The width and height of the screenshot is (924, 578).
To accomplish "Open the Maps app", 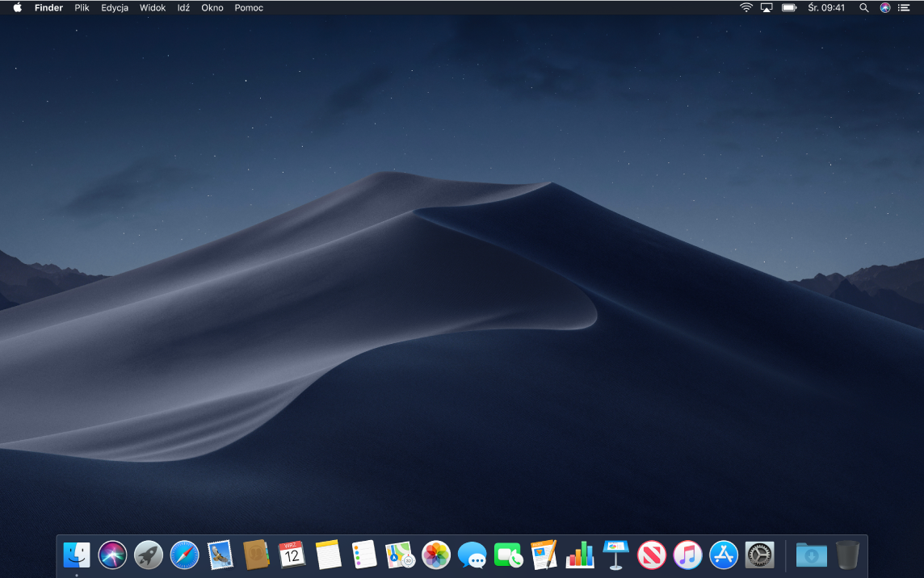I will (x=400, y=555).
